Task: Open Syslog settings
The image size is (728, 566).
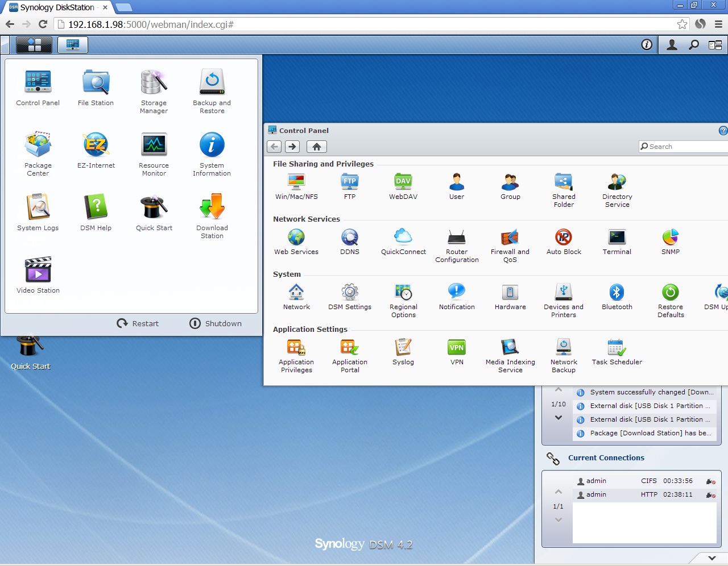Action: pyautogui.click(x=403, y=352)
